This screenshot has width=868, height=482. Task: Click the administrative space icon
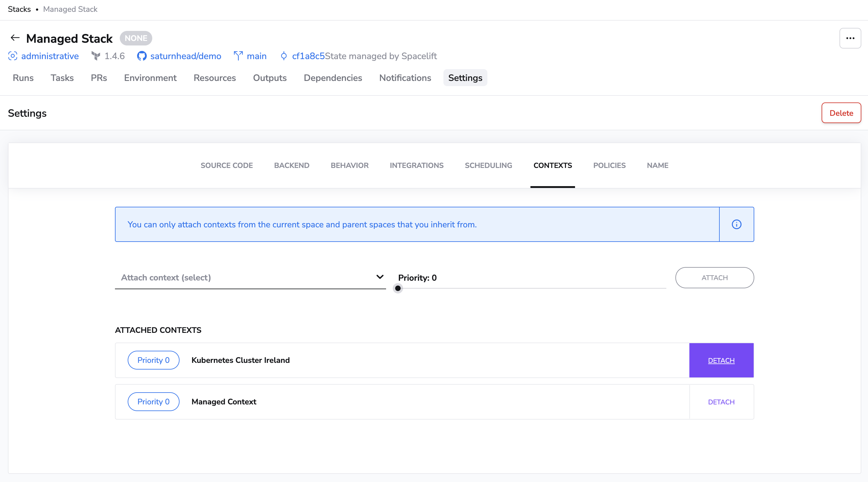point(12,56)
